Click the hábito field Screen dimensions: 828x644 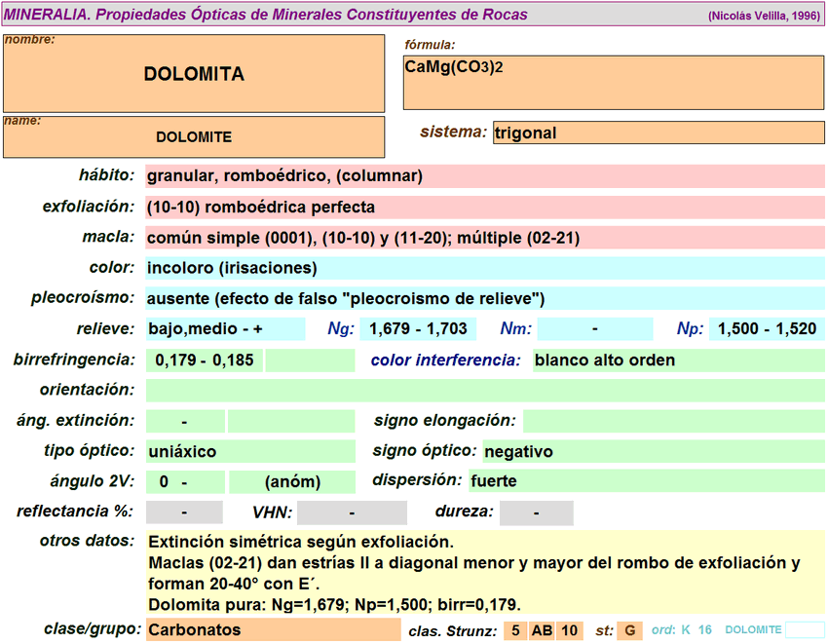point(485,176)
